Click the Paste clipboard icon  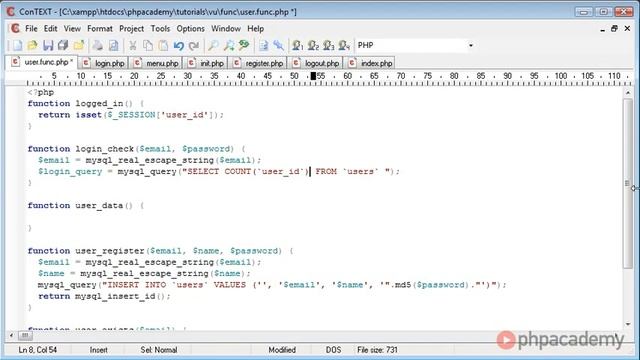pos(163,45)
